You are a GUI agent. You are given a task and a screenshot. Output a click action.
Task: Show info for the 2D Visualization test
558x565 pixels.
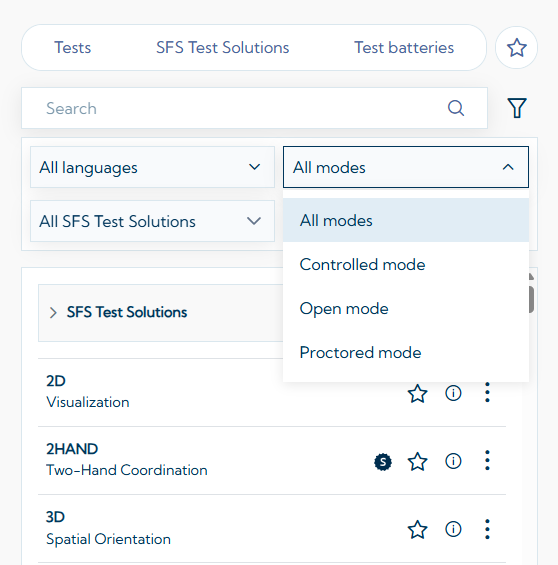[x=453, y=393]
